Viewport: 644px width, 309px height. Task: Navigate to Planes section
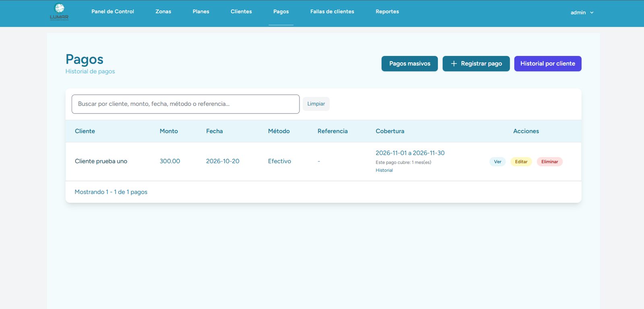point(201,12)
